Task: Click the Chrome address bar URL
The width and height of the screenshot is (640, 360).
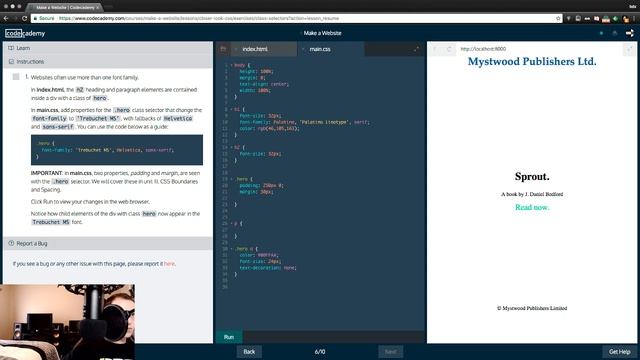Action: 199,18
